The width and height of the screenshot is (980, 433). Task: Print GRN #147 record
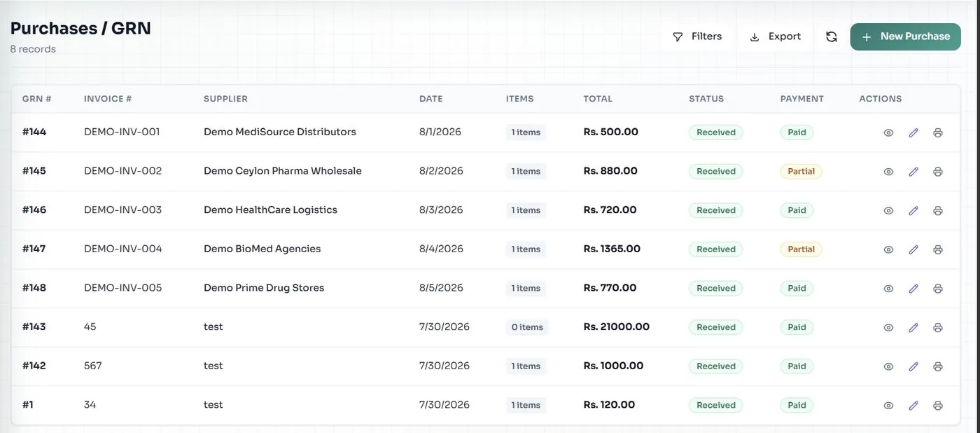938,249
